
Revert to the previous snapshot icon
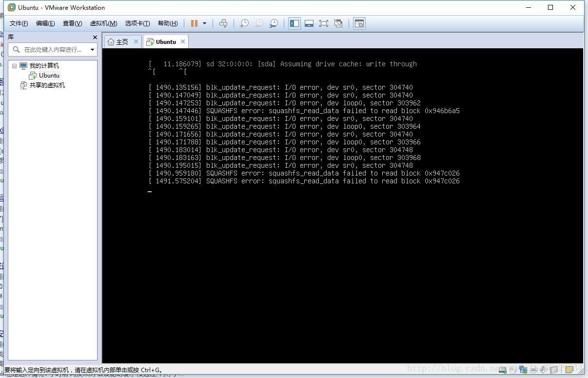tap(259, 23)
